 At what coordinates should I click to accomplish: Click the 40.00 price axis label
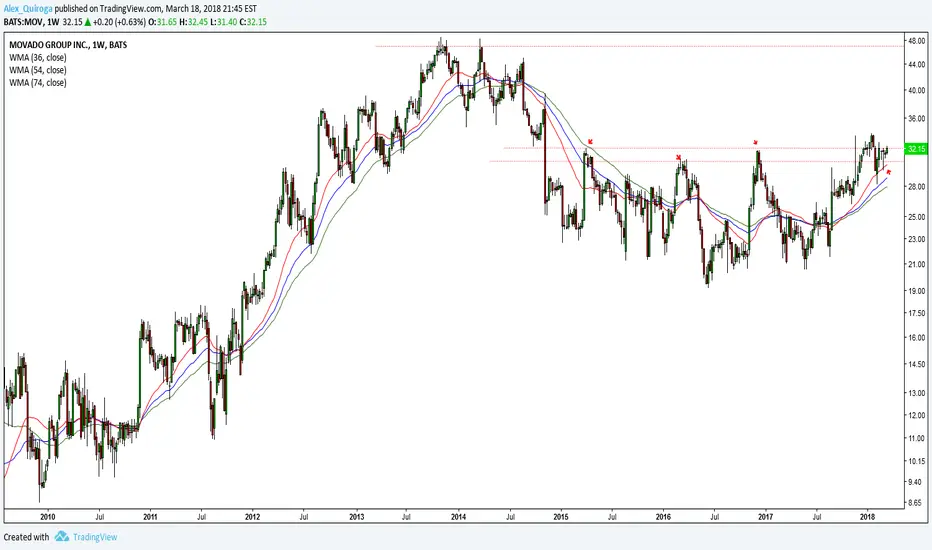[x=917, y=90]
